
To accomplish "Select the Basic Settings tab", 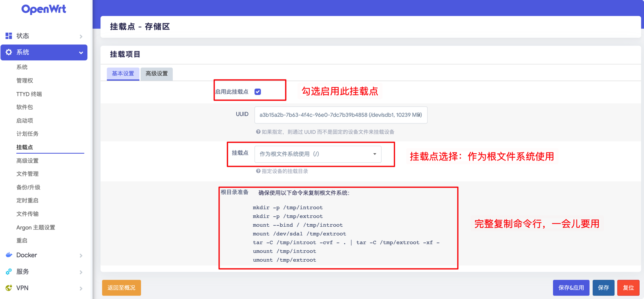I will pyautogui.click(x=123, y=73).
